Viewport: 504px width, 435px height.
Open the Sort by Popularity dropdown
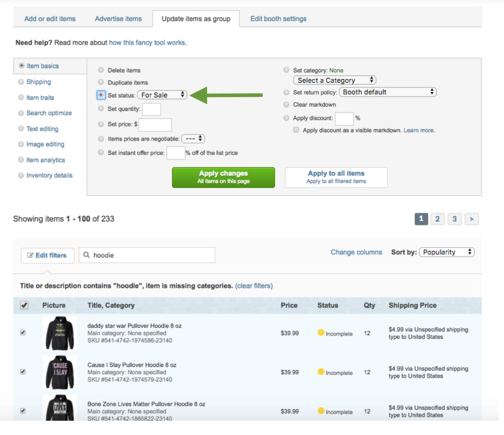pyautogui.click(x=447, y=252)
